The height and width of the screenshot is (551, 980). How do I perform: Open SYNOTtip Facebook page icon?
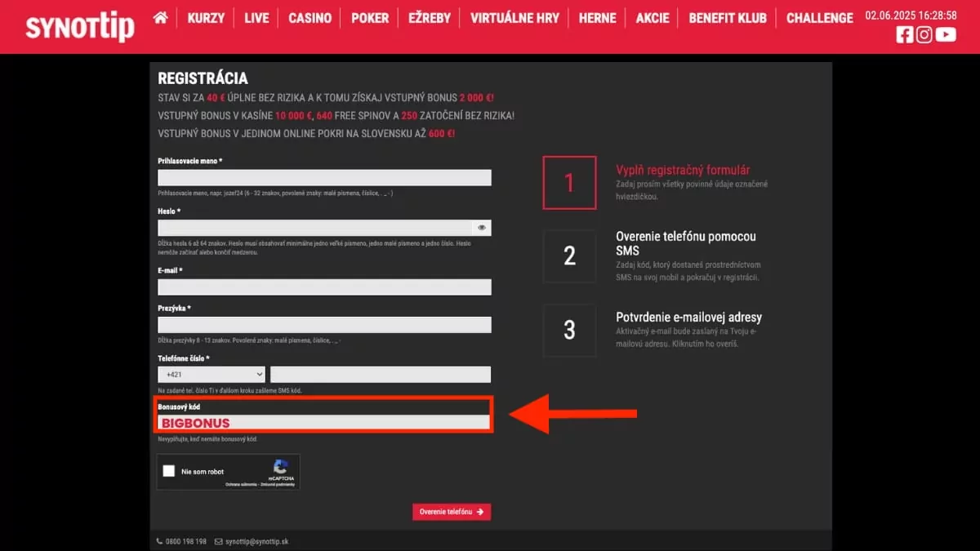coord(904,34)
